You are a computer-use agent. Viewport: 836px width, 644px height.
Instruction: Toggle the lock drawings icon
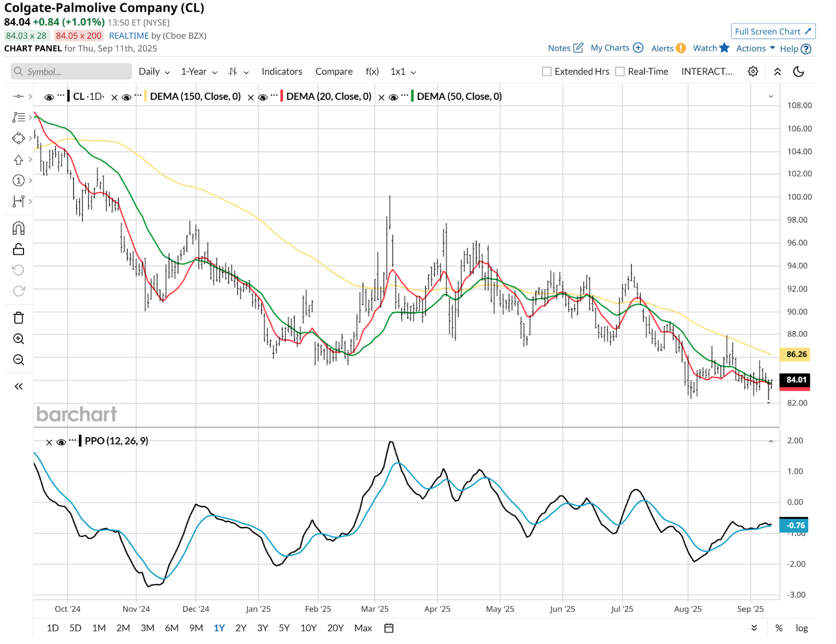(18, 249)
